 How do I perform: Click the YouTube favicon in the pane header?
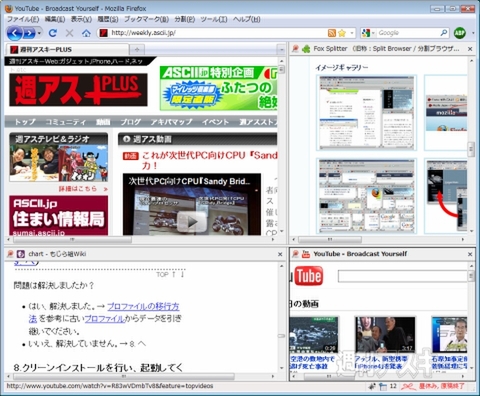(x=306, y=254)
